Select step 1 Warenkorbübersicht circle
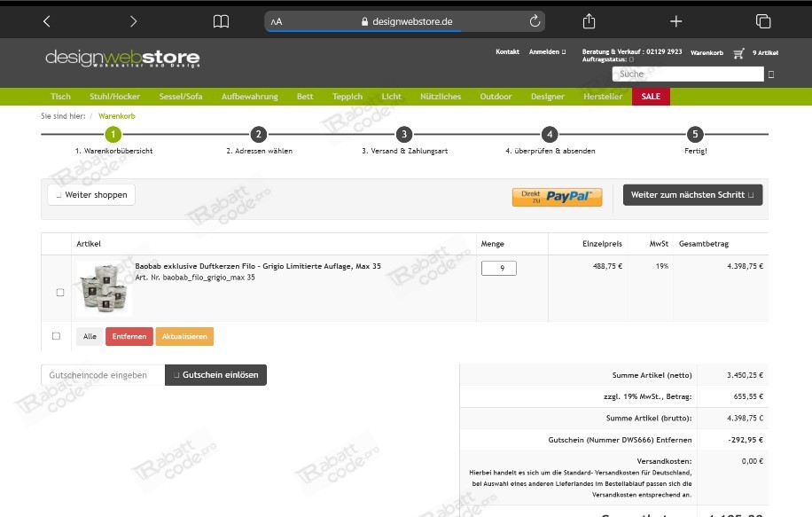This screenshot has height=517, width=812. coord(113,134)
